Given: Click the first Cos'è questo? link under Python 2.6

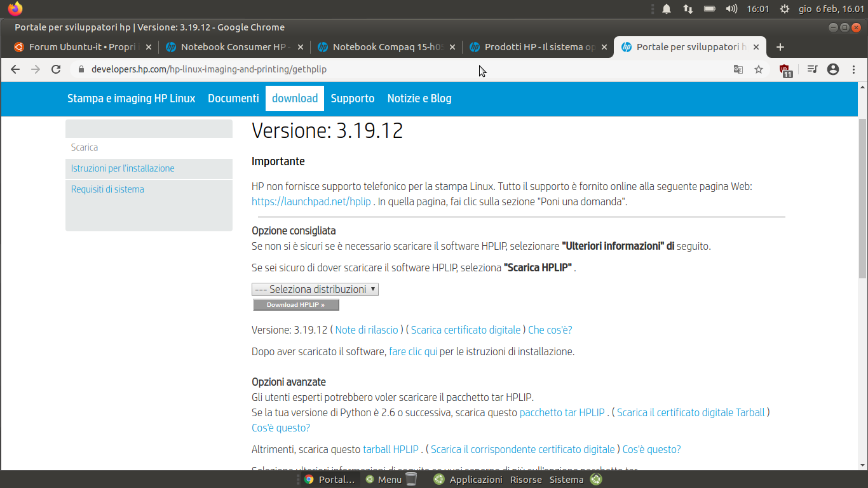Looking at the screenshot, I should click(281, 428).
